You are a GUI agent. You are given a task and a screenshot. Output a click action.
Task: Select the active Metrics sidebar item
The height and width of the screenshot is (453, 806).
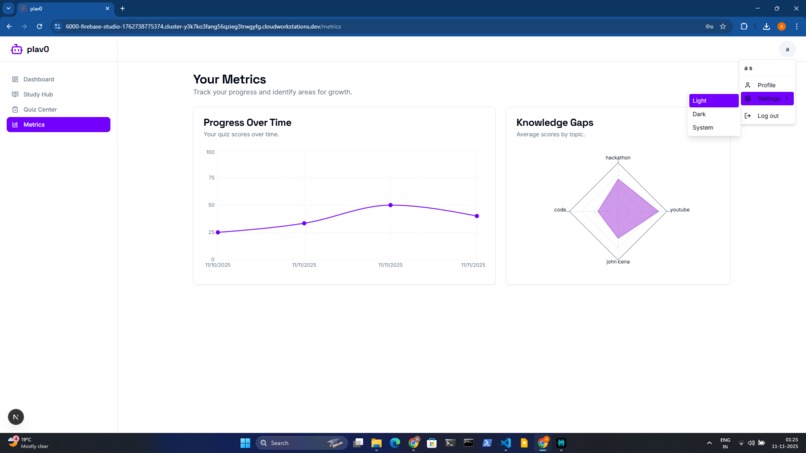coord(58,124)
